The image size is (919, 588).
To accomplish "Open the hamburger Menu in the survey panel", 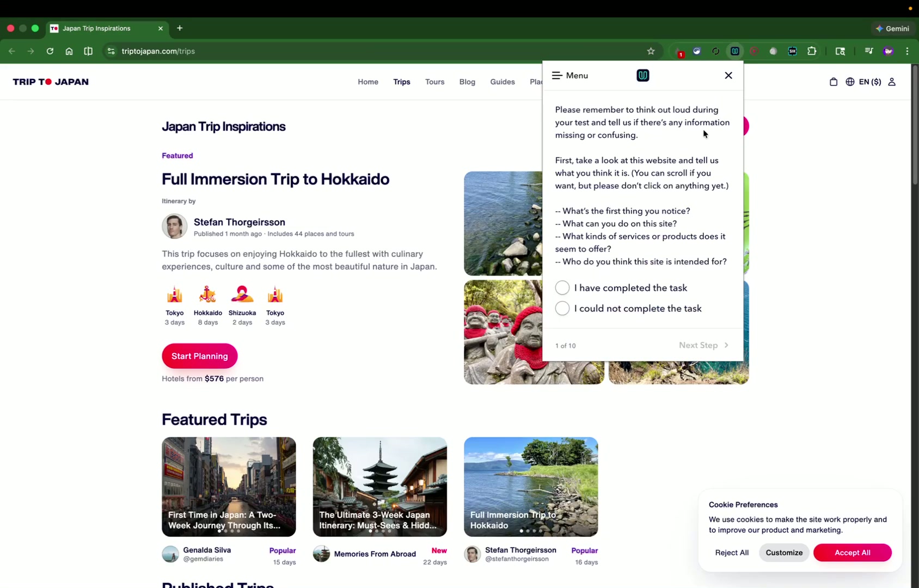I will (556, 75).
